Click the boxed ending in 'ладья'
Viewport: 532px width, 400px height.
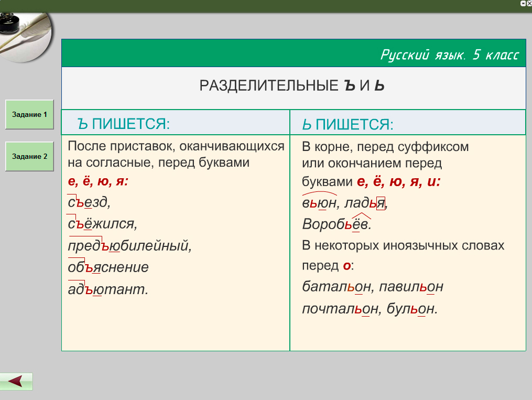(381, 203)
